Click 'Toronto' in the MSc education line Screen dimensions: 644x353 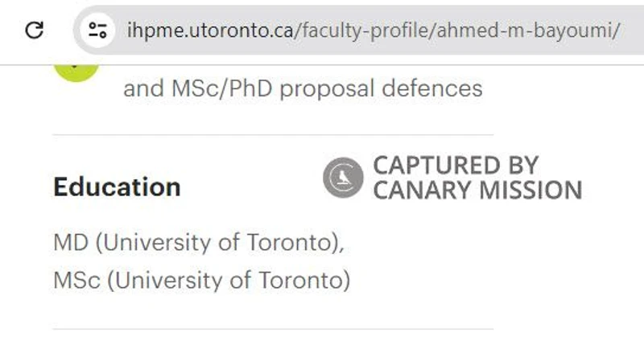point(300,281)
